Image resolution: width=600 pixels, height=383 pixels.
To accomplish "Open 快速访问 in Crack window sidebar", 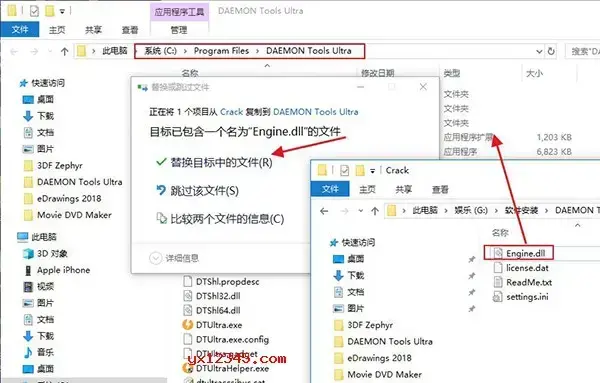I will tap(352, 242).
